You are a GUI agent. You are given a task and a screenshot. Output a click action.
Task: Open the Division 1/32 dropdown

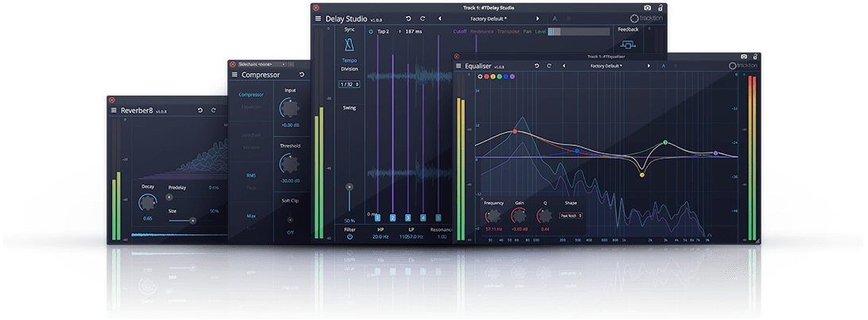[x=348, y=84]
